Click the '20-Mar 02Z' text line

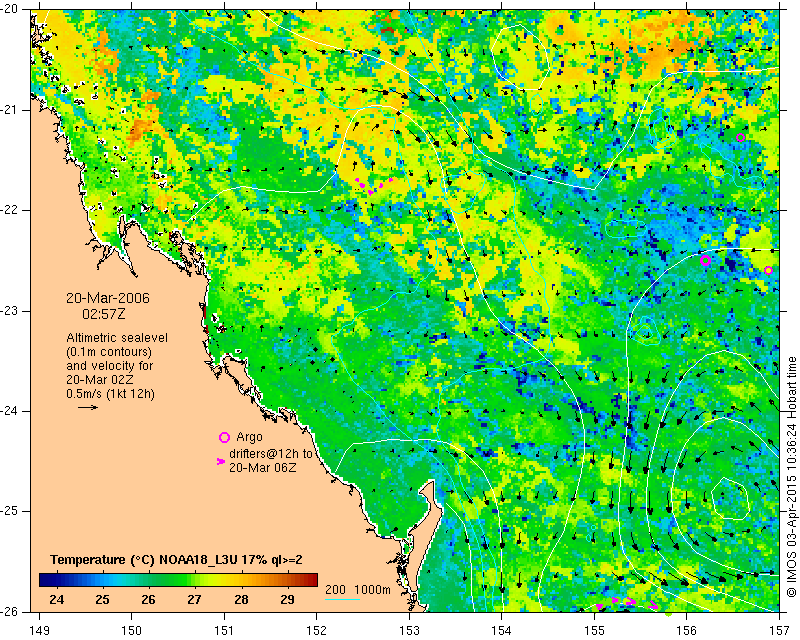[x=98, y=380]
